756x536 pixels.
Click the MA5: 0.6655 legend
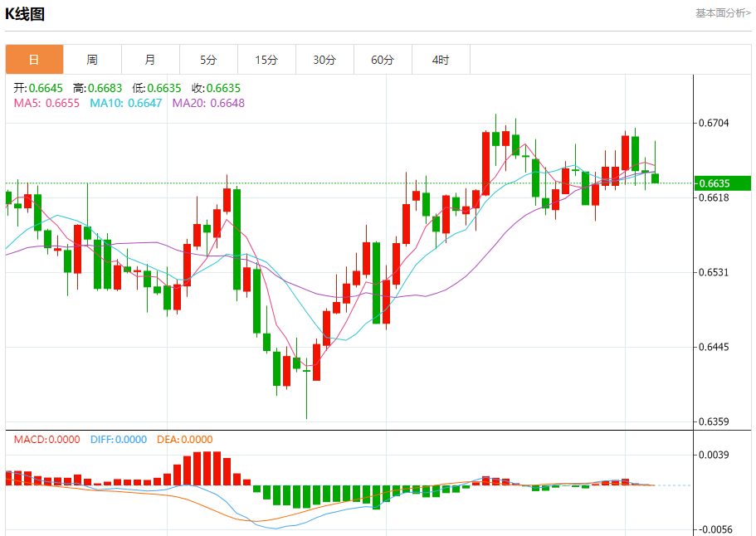46,103
